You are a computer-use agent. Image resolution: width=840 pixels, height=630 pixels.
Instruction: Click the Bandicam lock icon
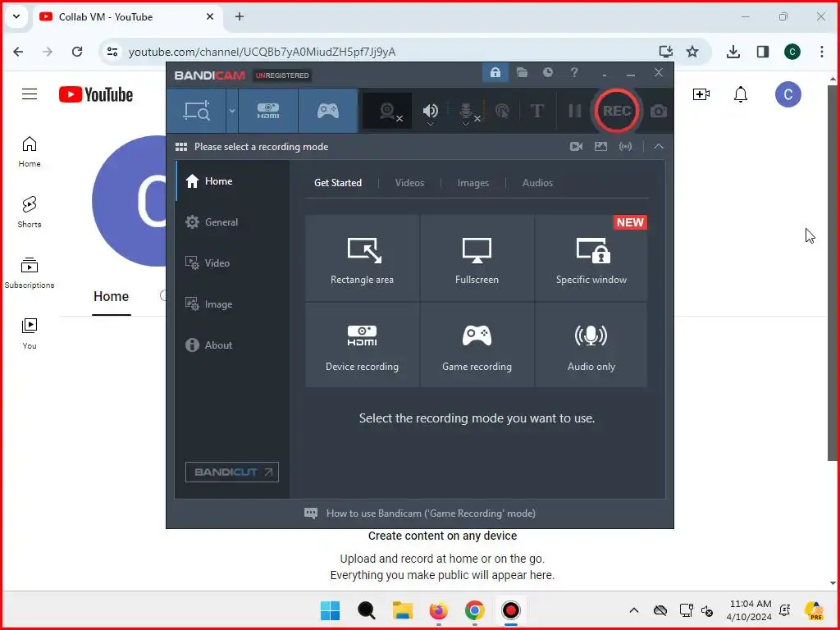[495, 72]
